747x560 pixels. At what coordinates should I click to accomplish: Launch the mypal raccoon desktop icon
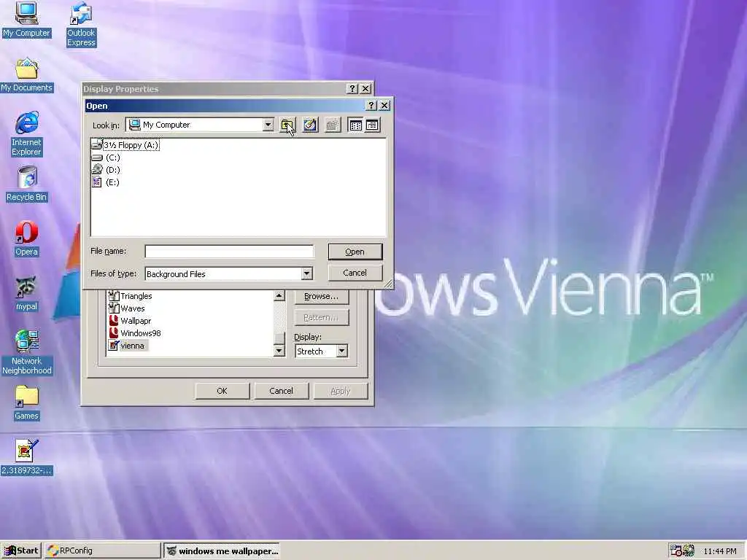(26, 293)
